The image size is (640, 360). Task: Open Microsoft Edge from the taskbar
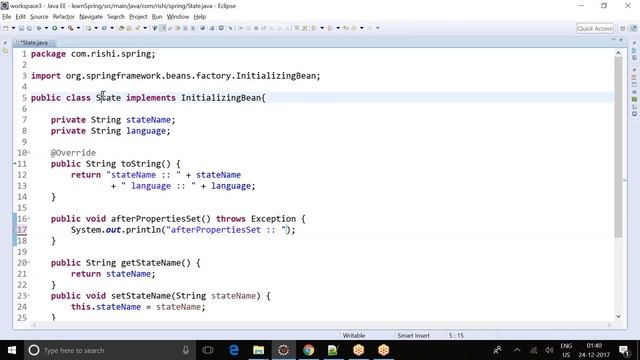point(233,350)
